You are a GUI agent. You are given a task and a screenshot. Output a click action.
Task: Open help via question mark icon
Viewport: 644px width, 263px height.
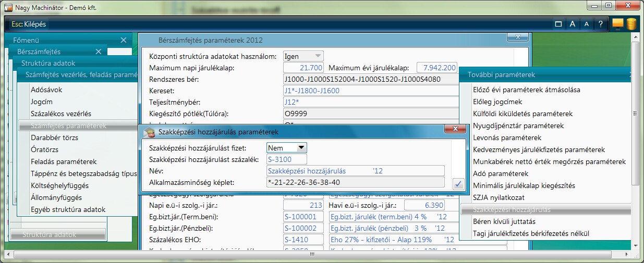[601, 24]
